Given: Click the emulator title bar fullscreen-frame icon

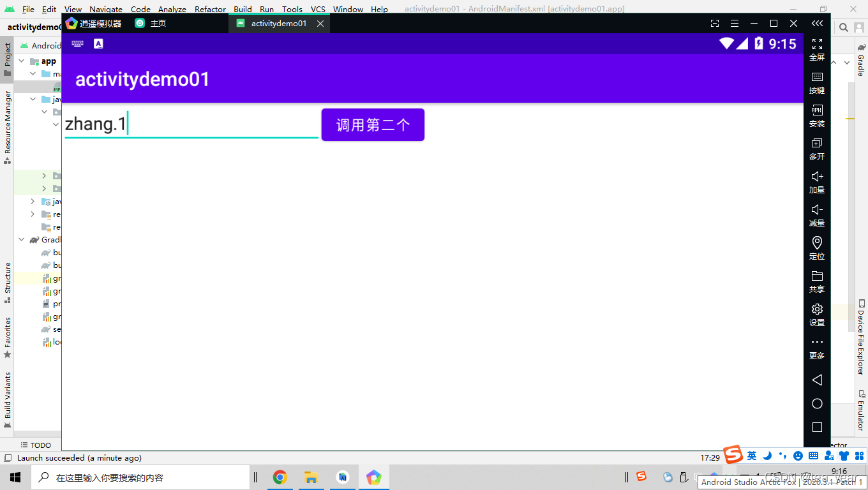Looking at the screenshot, I should click(x=715, y=23).
